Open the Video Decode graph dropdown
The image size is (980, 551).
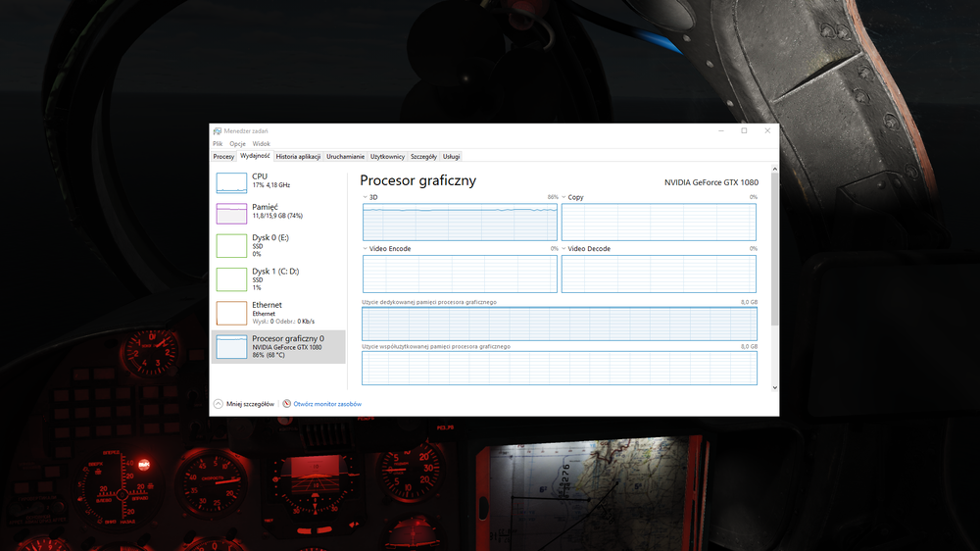[563, 249]
